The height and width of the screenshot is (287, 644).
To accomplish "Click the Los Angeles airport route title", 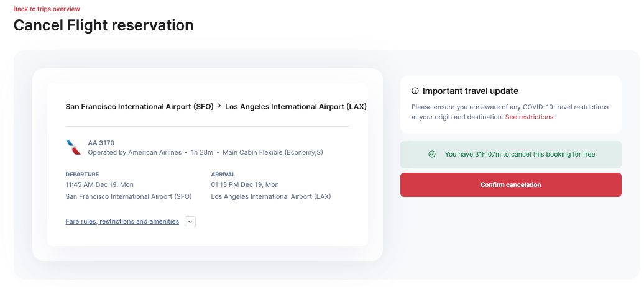I will [x=295, y=107].
